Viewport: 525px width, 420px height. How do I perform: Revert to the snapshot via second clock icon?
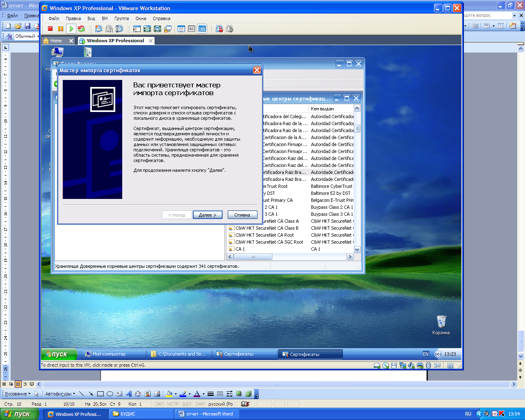109,29
